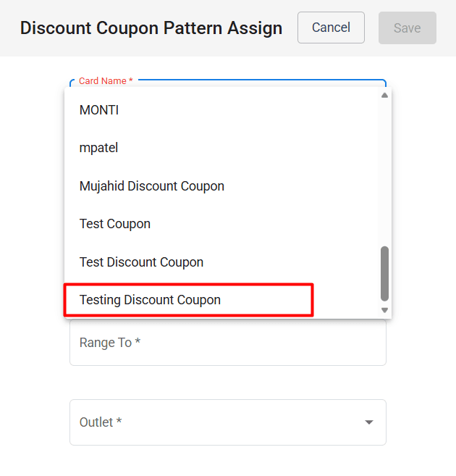456x476 pixels.
Task: Click the dropdown list scrollbar thumb
Action: click(384, 273)
